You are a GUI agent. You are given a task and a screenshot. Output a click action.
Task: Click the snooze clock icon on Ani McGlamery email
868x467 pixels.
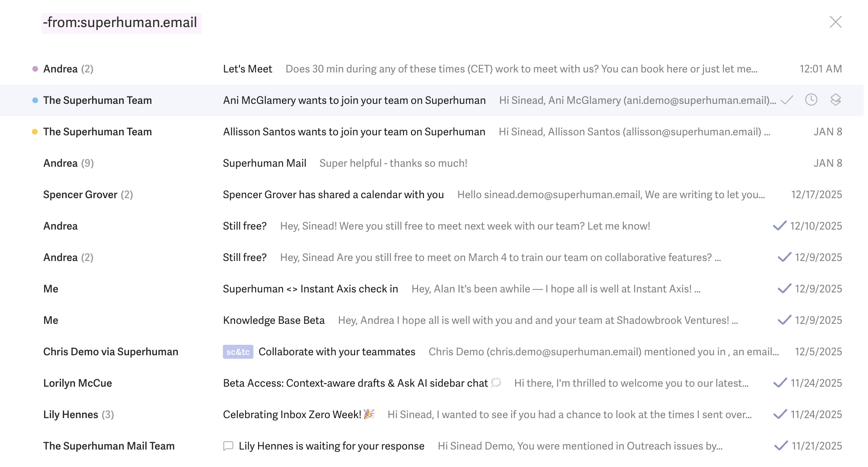point(811,100)
